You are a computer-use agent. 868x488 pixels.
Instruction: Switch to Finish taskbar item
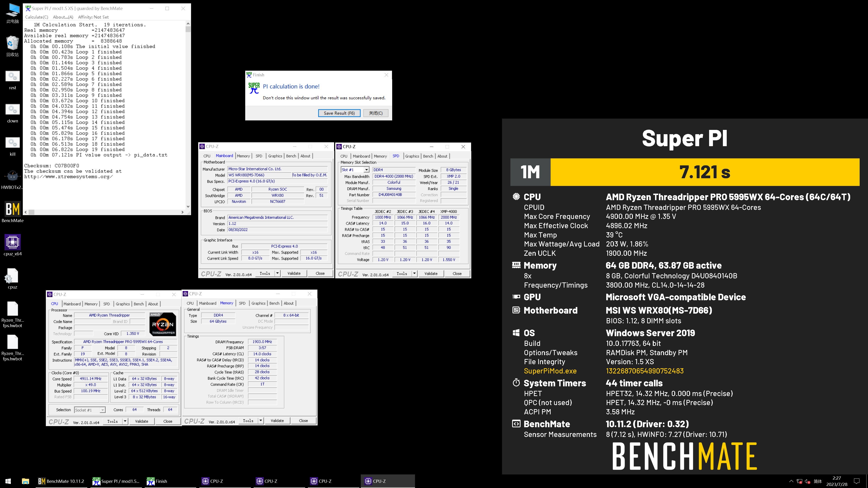pos(170,481)
